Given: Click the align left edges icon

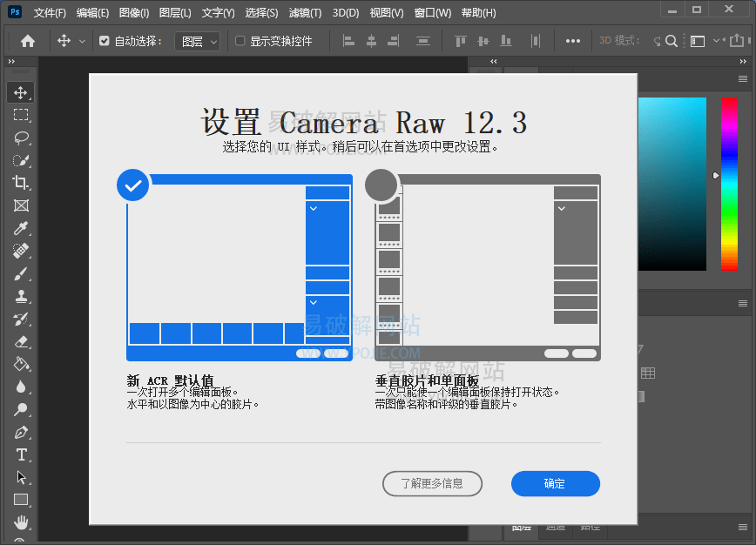Looking at the screenshot, I should pyautogui.click(x=348, y=40).
